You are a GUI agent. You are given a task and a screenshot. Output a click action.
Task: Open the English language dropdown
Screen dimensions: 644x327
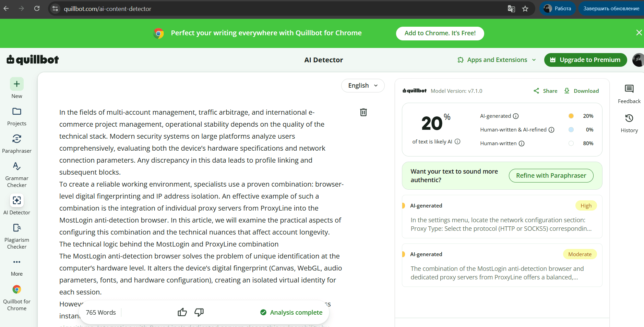[363, 86]
